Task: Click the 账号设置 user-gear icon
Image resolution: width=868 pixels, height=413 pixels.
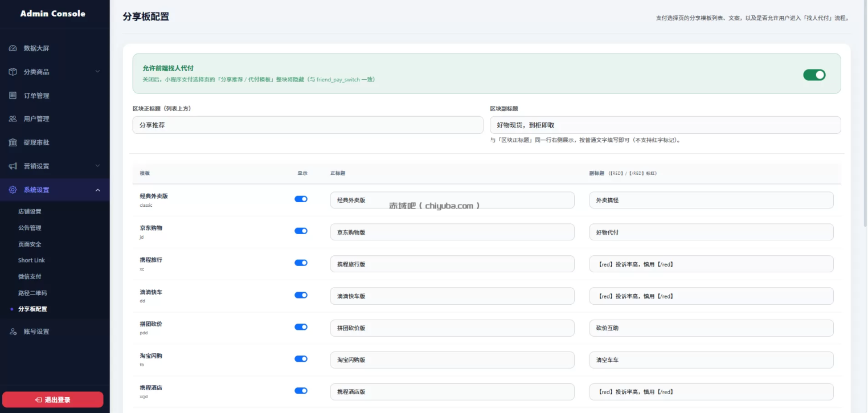Action: 13,332
